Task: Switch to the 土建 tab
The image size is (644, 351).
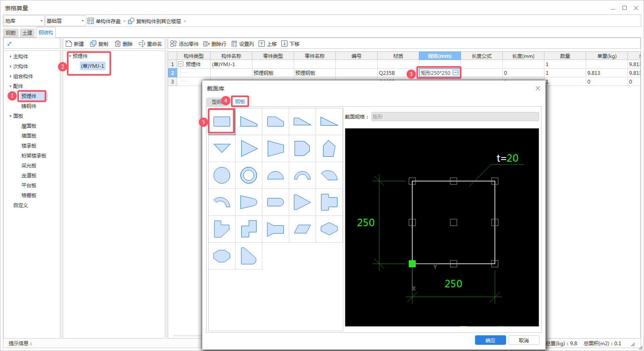Action: pos(27,33)
